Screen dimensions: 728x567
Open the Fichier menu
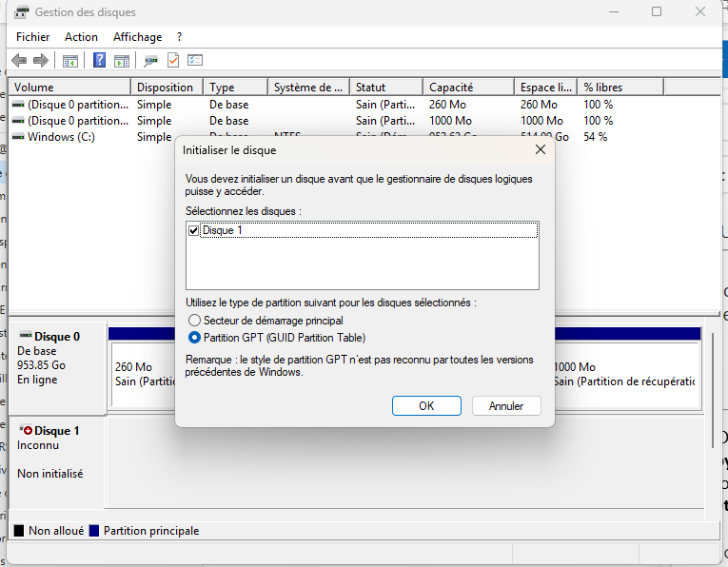click(x=33, y=37)
